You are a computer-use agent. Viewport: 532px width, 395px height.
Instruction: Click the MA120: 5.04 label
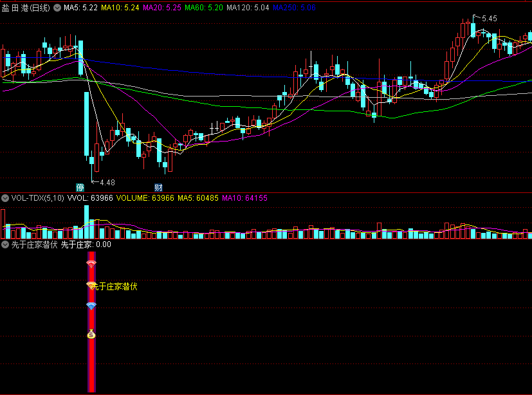point(248,8)
